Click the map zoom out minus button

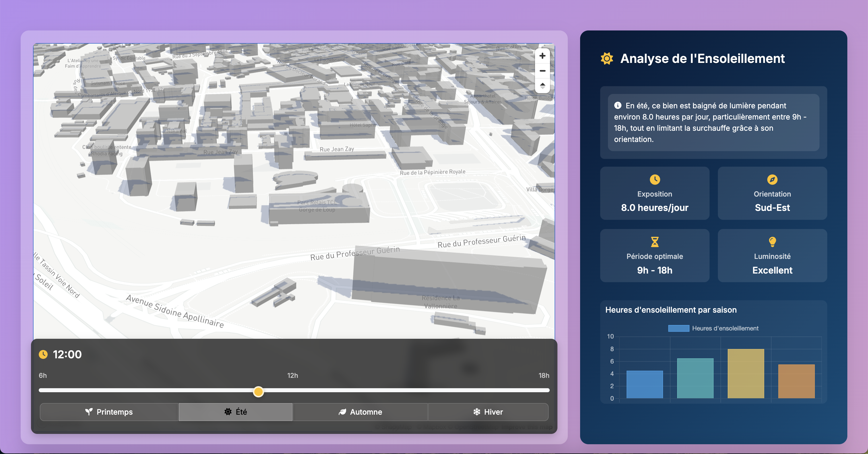coord(542,71)
